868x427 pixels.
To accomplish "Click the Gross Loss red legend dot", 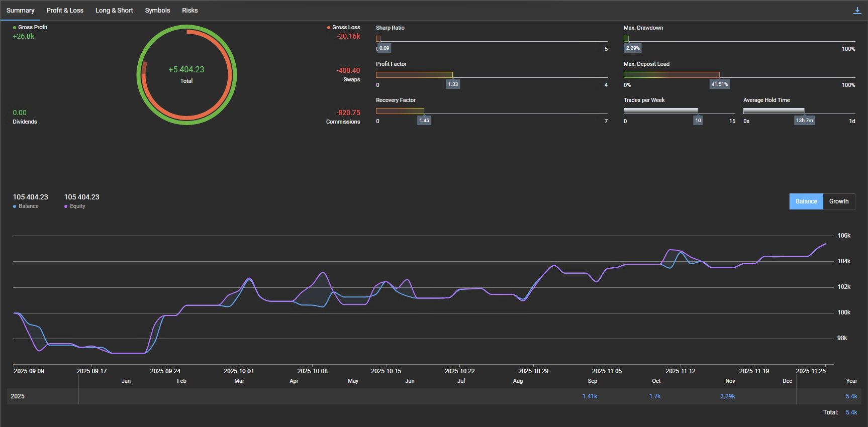I will [329, 28].
